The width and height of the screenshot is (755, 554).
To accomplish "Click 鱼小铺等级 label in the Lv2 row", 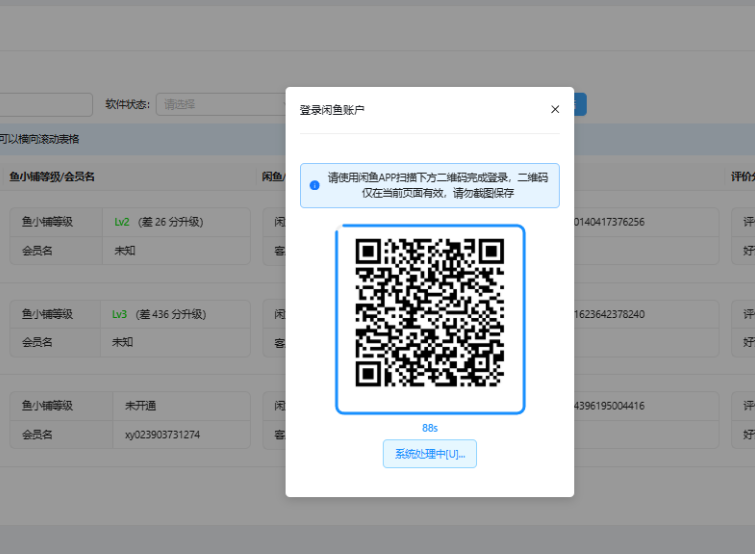I will tap(47, 222).
